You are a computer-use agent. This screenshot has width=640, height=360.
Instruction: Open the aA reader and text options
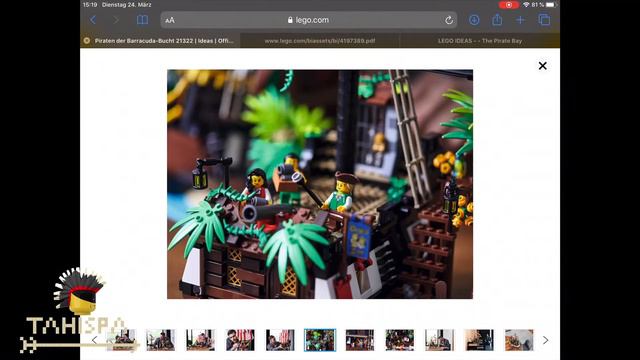click(x=170, y=20)
